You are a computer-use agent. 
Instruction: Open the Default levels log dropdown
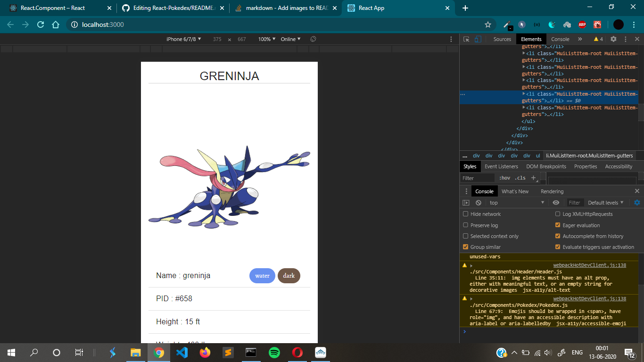(606, 203)
